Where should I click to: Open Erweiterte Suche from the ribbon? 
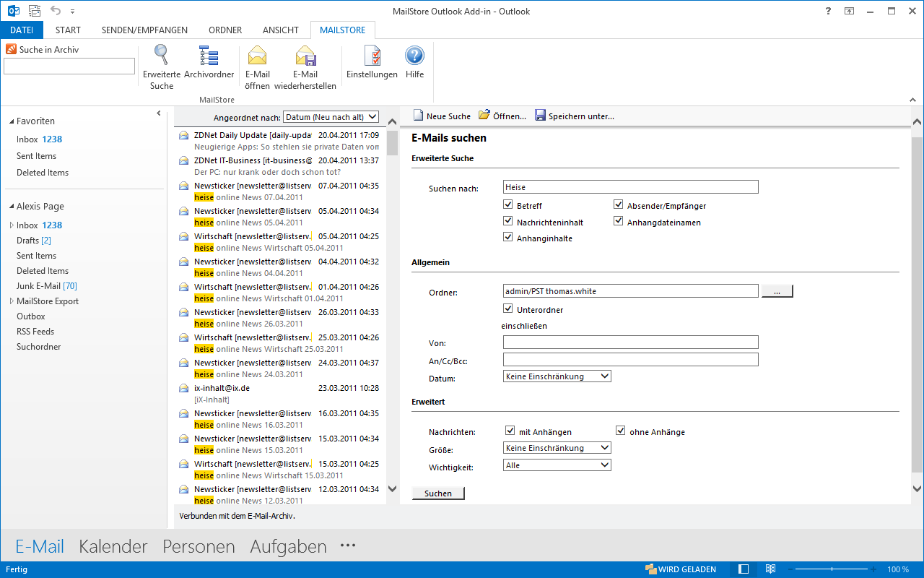(162, 67)
